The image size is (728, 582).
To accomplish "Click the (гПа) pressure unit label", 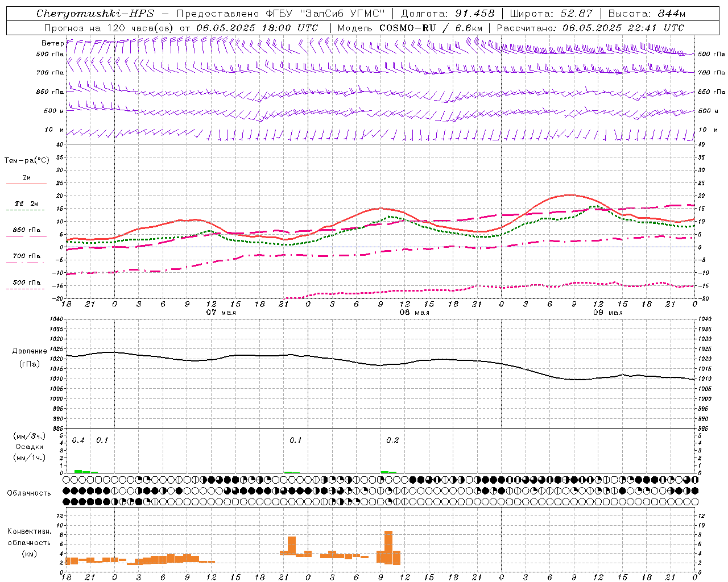I will click(30, 364).
